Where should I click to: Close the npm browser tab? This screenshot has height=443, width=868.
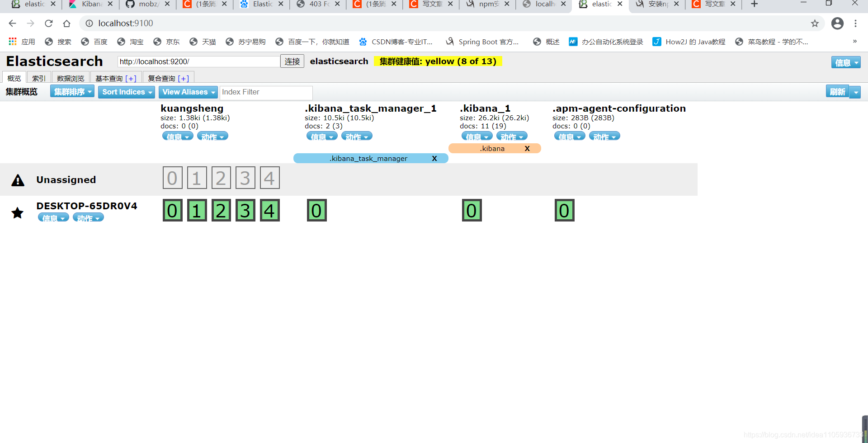coord(507,4)
